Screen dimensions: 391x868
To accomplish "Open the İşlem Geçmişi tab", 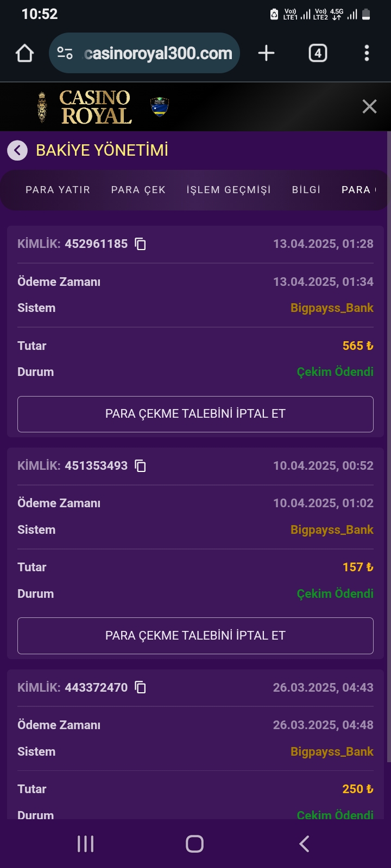I will 228,190.
